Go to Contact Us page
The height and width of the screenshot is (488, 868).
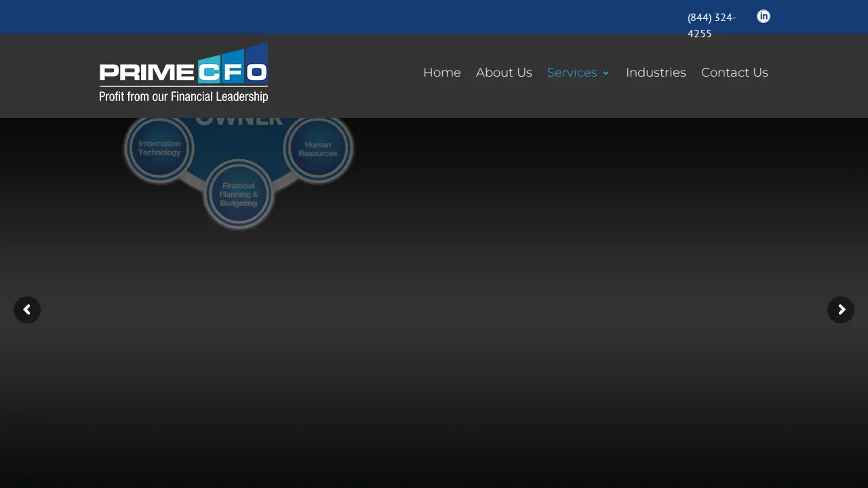point(734,73)
